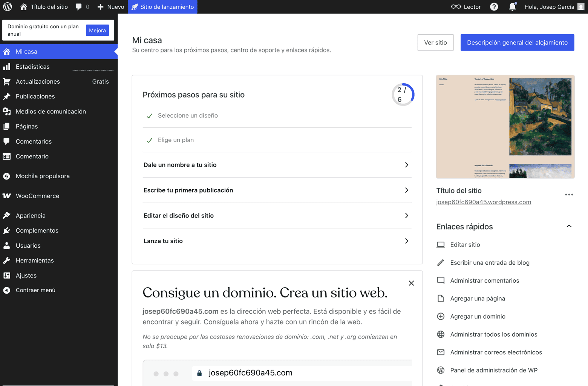Click the 2 / 6 progress circle

(403, 95)
